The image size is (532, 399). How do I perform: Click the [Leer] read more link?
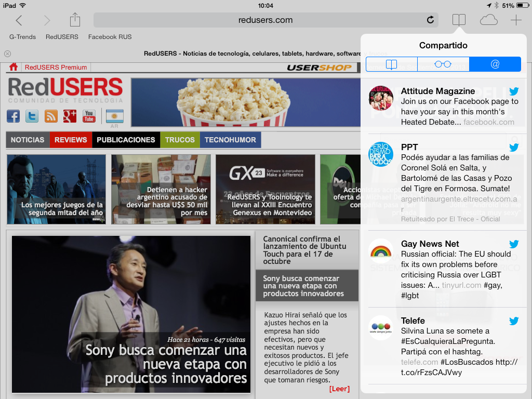339,389
